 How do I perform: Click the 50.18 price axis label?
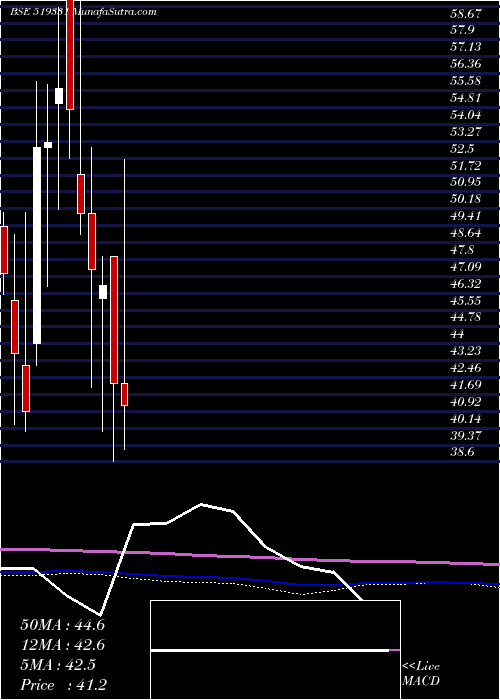coord(466,200)
